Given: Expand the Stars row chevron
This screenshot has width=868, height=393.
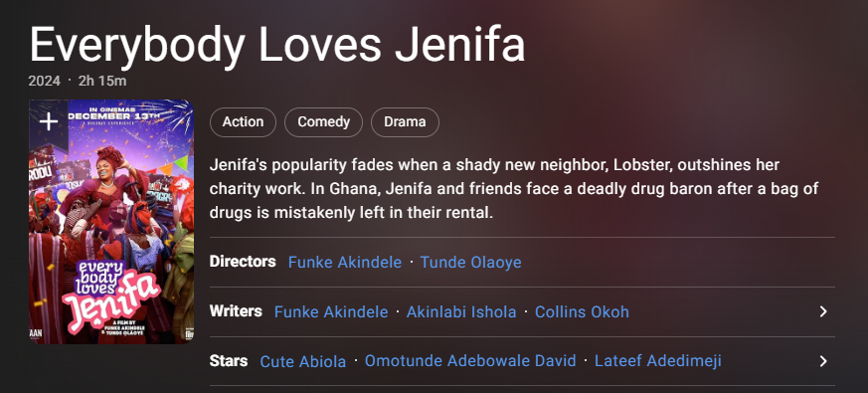Looking at the screenshot, I should 823,361.
